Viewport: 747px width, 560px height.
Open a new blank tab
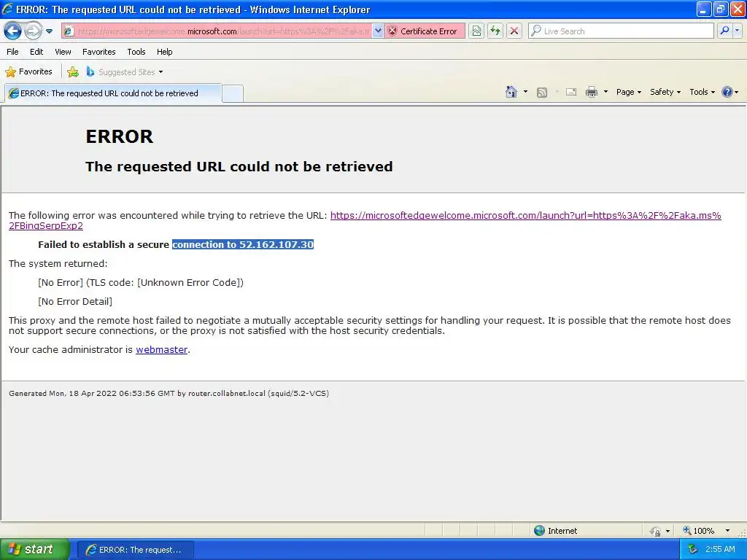pyautogui.click(x=233, y=93)
